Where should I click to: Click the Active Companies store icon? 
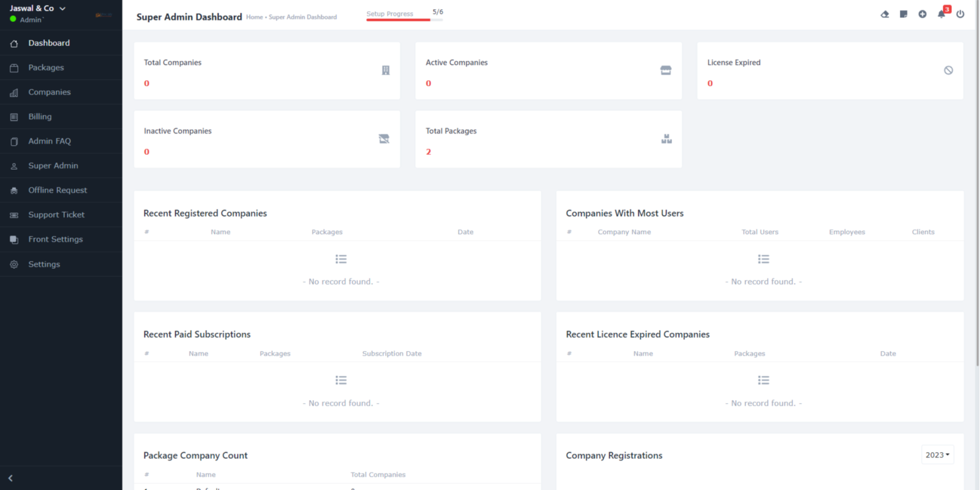666,70
